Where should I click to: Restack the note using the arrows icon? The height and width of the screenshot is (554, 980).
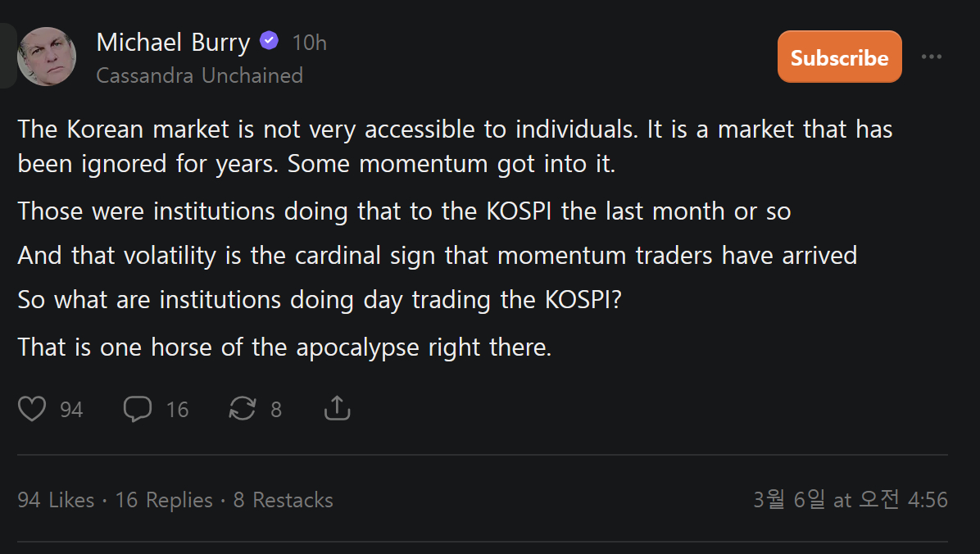click(x=243, y=408)
